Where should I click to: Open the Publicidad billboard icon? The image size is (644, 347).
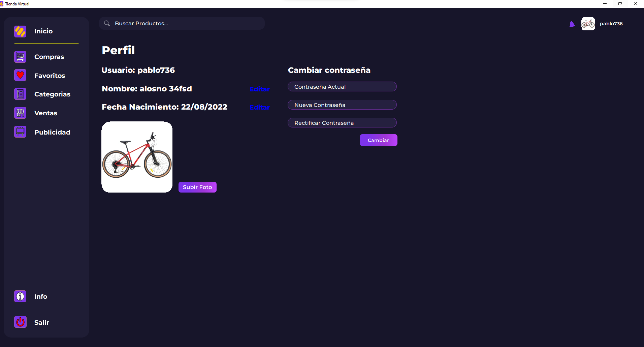(x=20, y=132)
